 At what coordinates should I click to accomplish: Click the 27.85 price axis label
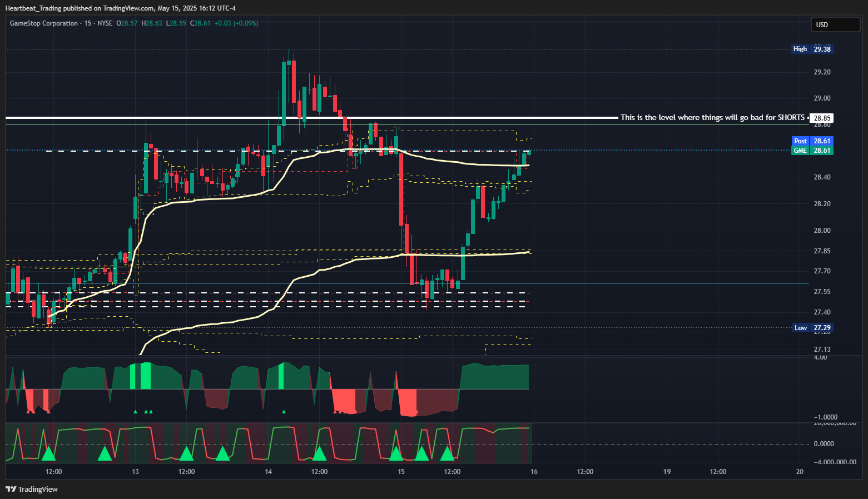pyautogui.click(x=822, y=251)
